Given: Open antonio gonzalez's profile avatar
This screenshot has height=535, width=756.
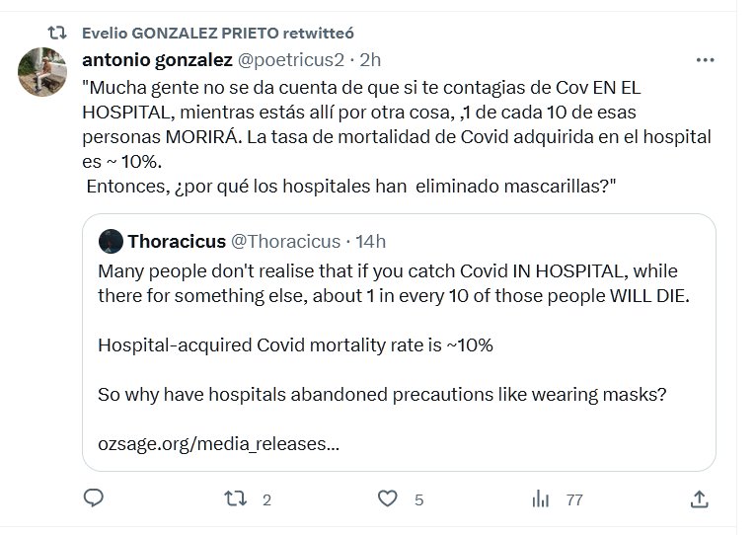Looking at the screenshot, I should point(42,71).
